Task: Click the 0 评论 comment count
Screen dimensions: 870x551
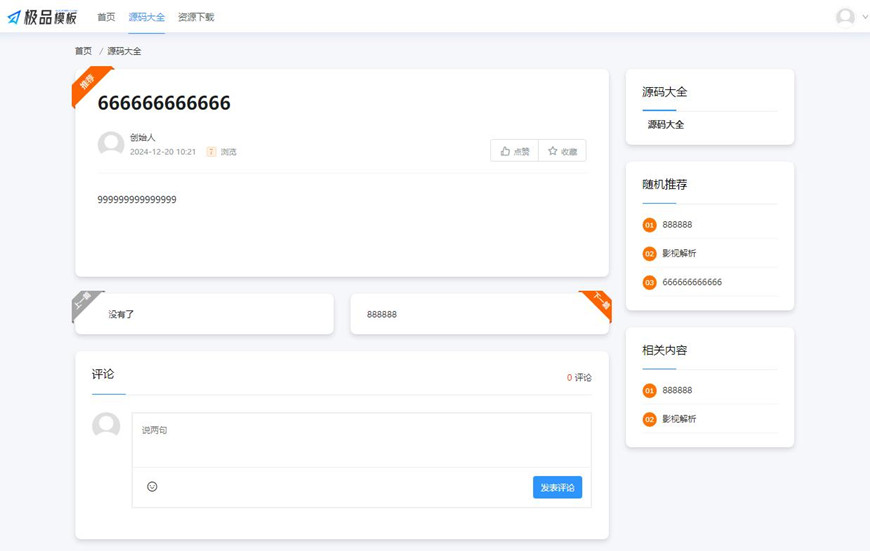Action: 579,377
